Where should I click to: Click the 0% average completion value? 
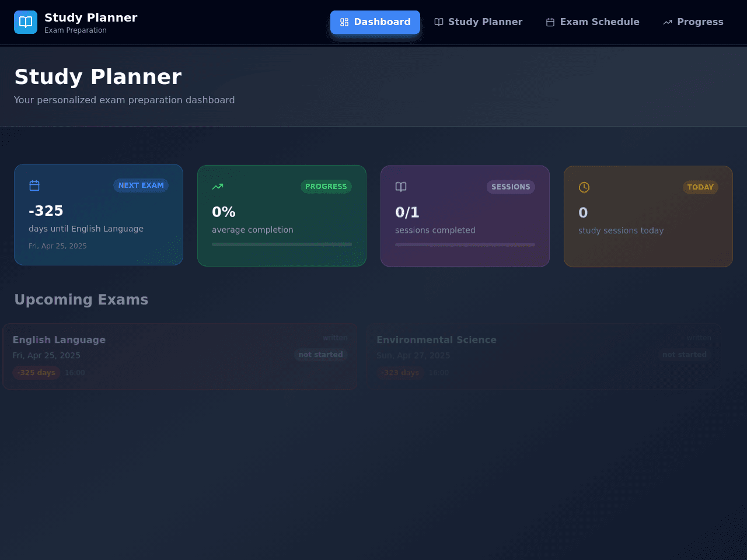coord(224,212)
